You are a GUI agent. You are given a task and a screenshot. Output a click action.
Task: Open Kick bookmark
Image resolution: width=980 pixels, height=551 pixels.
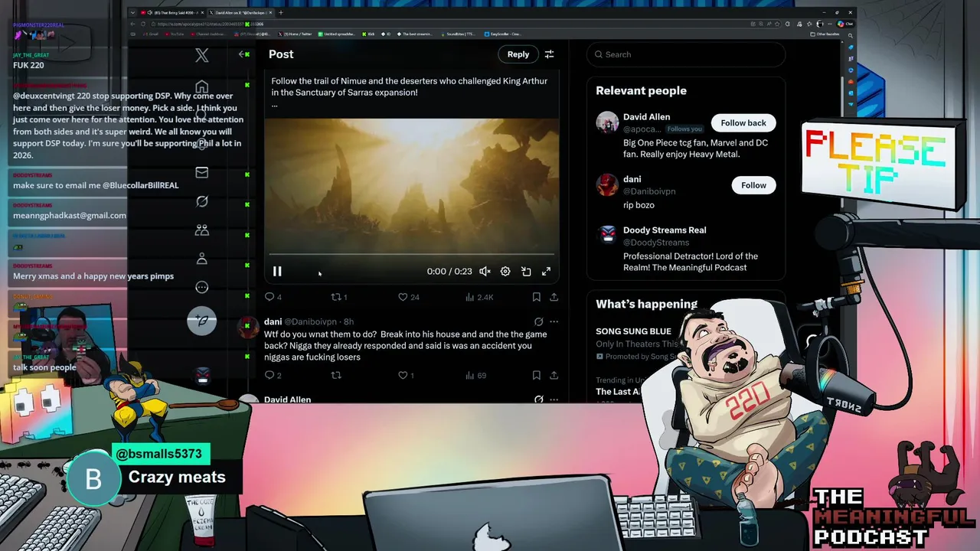(x=368, y=34)
